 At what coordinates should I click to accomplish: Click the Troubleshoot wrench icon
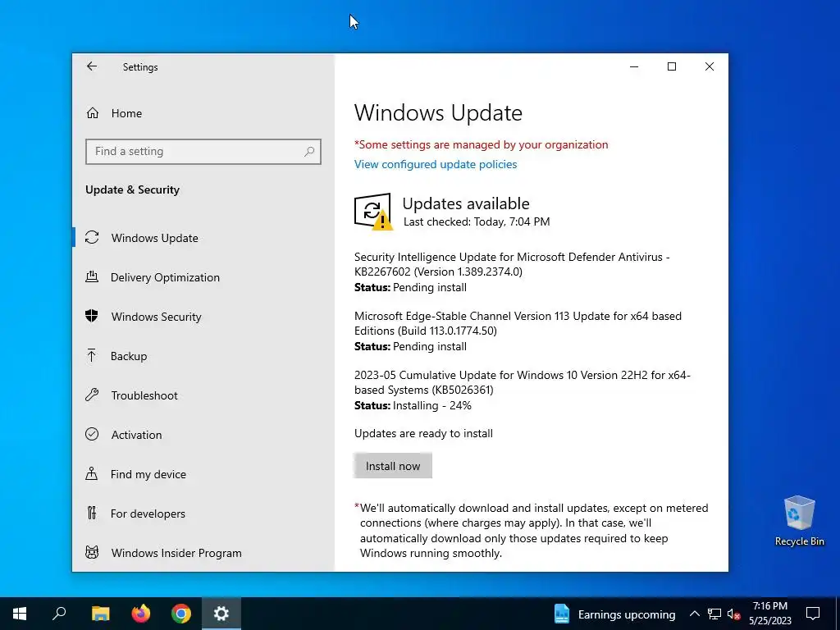[92, 395]
